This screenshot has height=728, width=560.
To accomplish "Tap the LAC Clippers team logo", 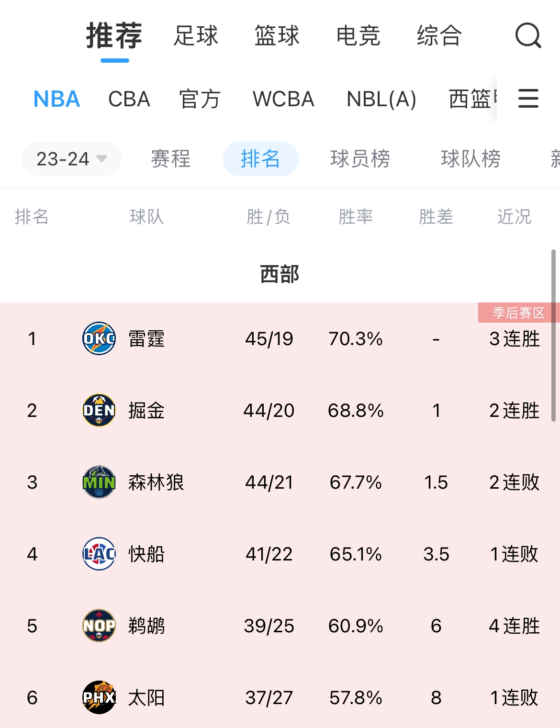I will [99, 554].
